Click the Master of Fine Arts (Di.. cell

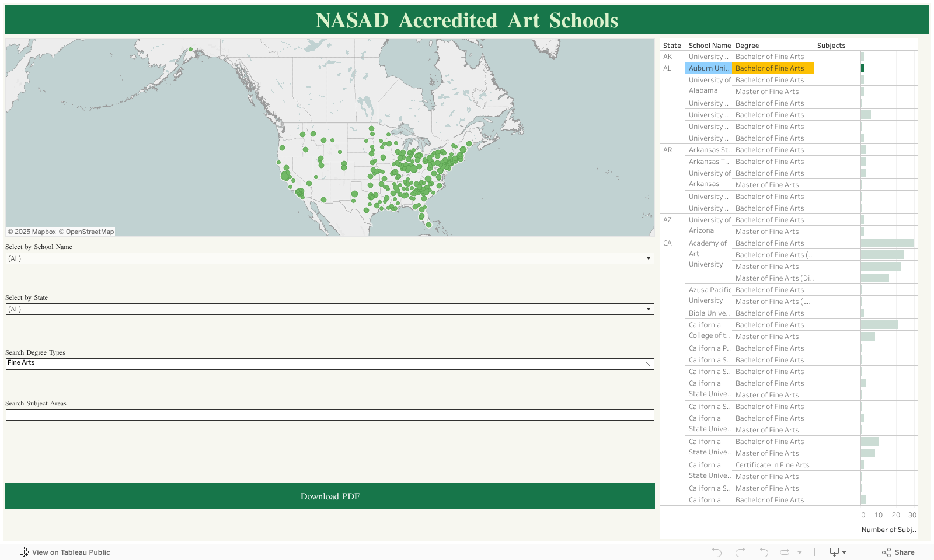[x=774, y=278]
